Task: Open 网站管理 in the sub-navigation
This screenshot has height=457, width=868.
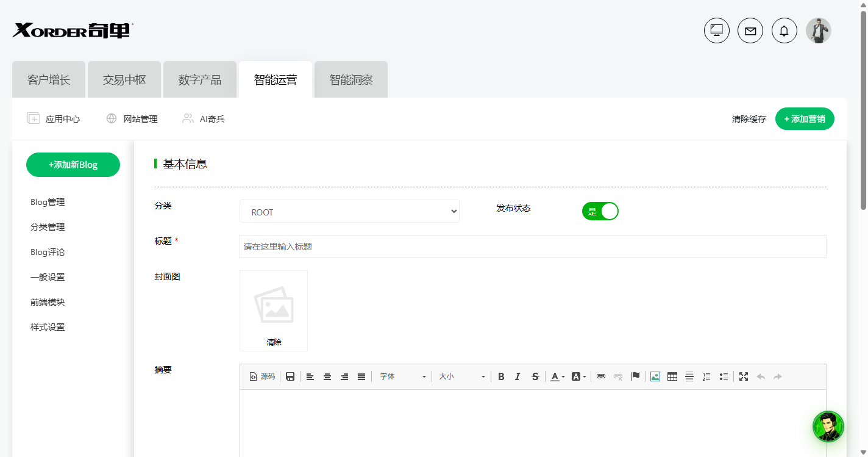Action: tap(141, 119)
